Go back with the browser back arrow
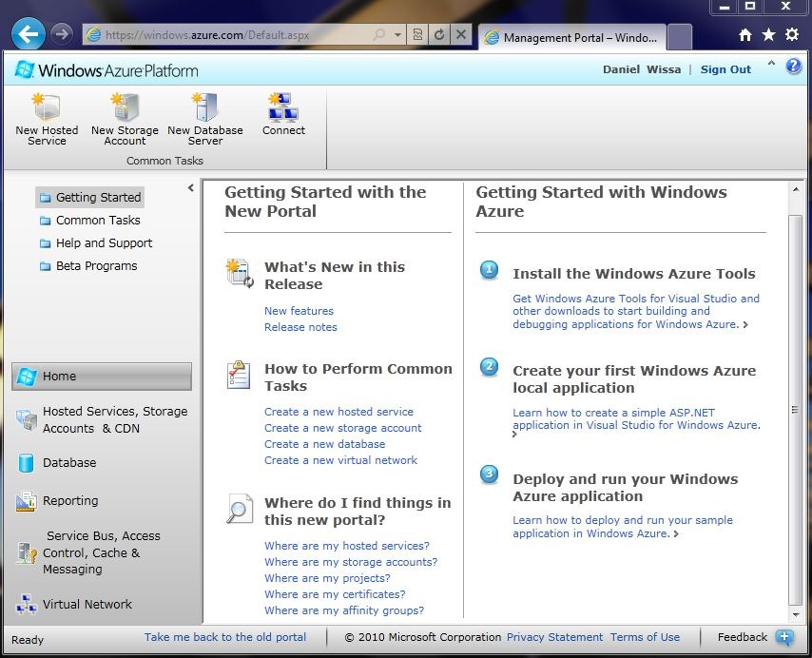Screen dimensions: 812x658 [28, 34]
